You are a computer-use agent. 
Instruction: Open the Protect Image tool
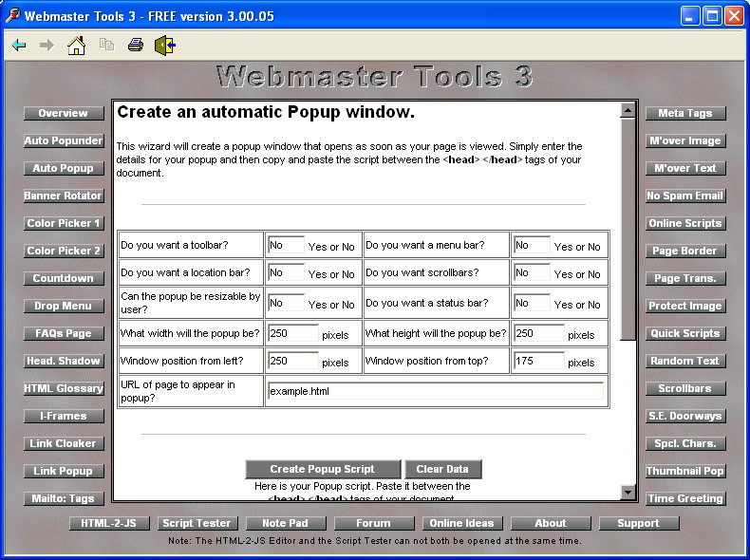[x=685, y=306]
